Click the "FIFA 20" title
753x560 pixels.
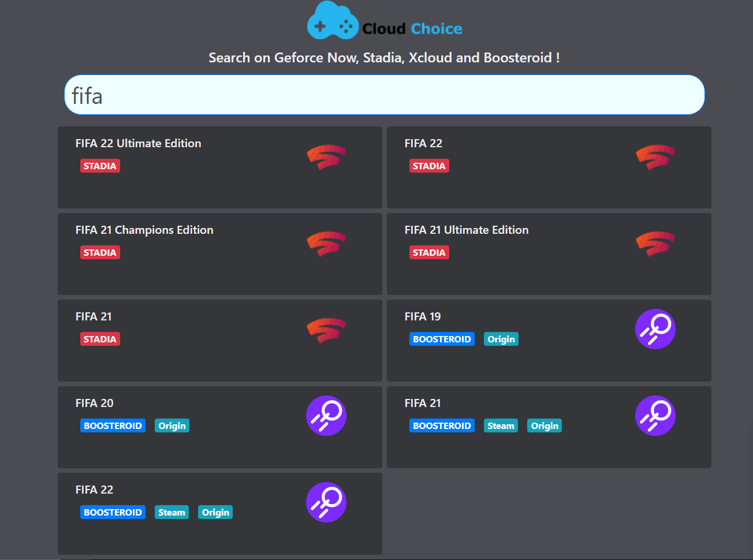95,404
